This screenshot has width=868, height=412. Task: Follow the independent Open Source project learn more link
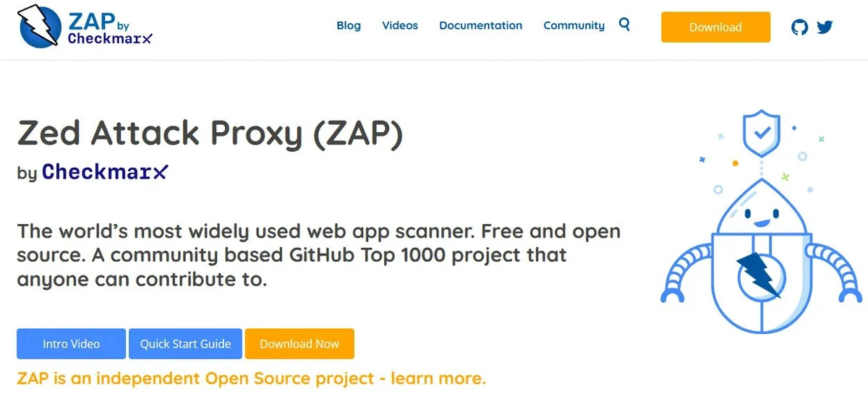pos(251,378)
